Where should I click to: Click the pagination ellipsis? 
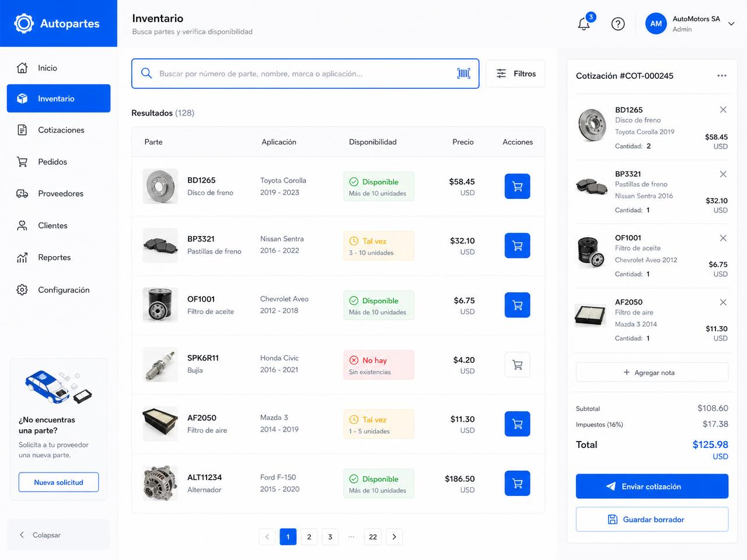click(x=351, y=536)
